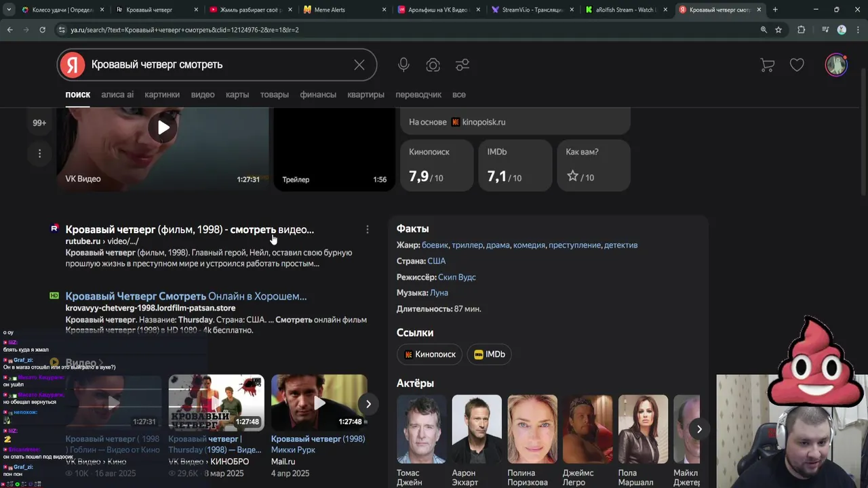
Task: Open the tab search dropdown arrow
Action: 8,9
